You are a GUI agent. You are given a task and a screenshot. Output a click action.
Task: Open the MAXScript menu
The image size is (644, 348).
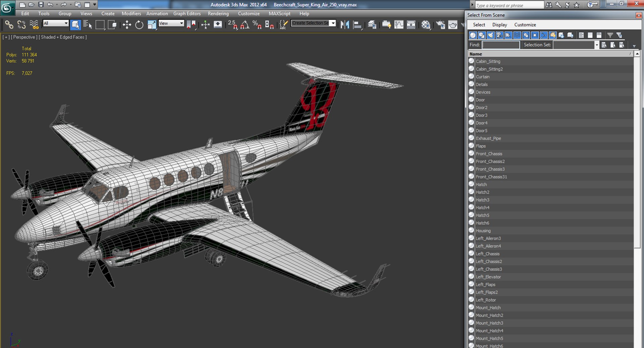click(x=279, y=13)
